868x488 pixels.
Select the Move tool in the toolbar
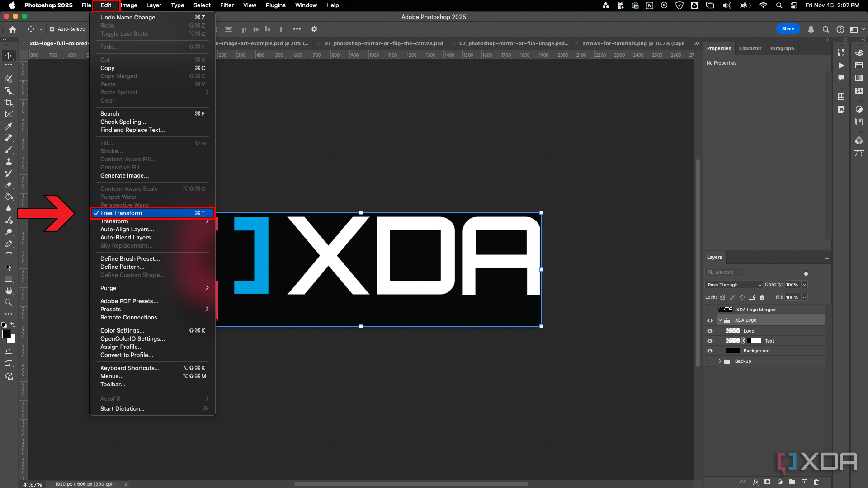(9, 56)
